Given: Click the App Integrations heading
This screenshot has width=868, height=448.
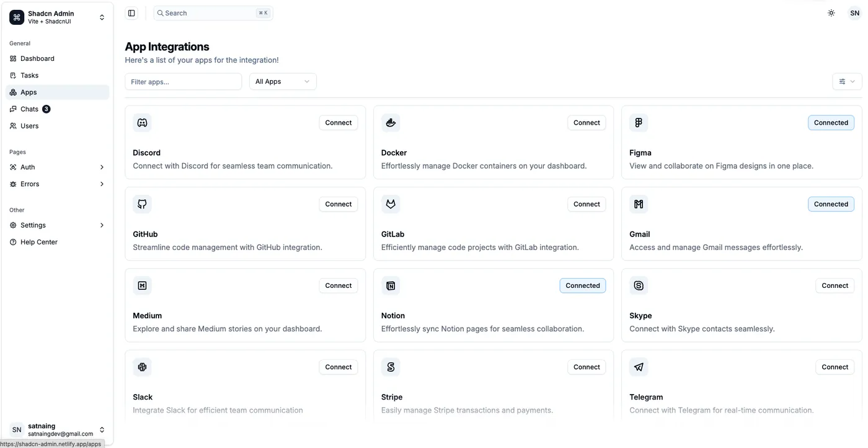Looking at the screenshot, I should coord(167,47).
